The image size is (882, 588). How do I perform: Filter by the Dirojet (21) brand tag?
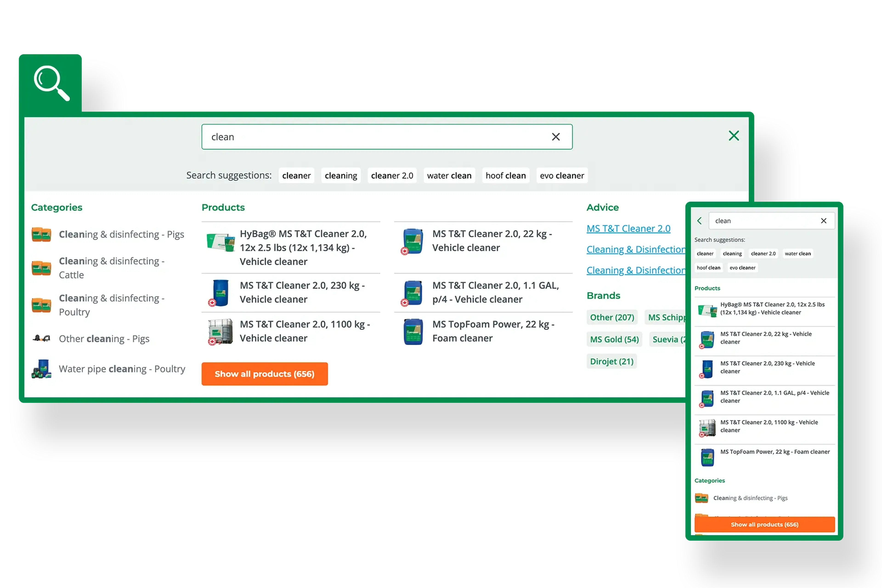(x=612, y=362)
